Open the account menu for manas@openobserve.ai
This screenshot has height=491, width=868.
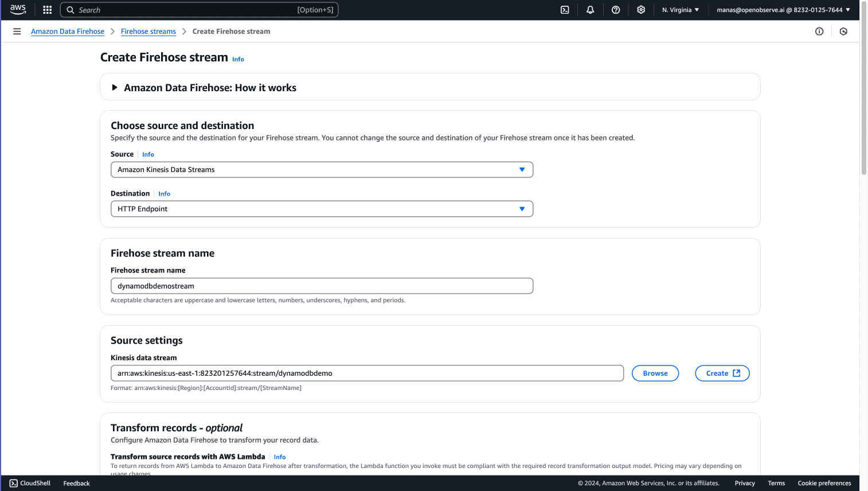[783, 10]
